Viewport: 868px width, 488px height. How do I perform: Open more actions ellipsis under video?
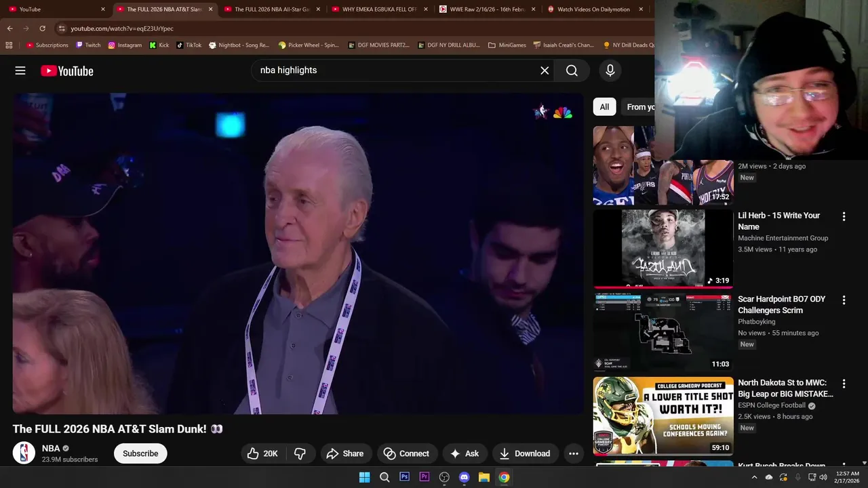click(574, 453)
